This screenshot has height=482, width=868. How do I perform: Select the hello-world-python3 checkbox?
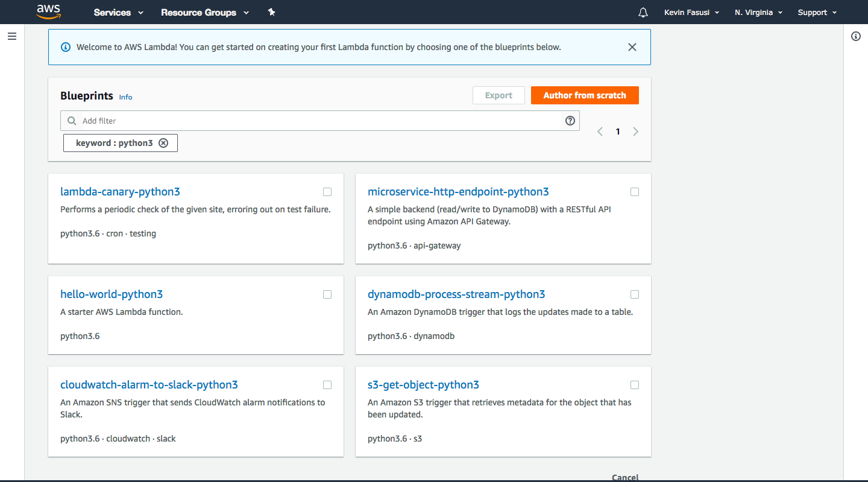click(x=327, y=294)
